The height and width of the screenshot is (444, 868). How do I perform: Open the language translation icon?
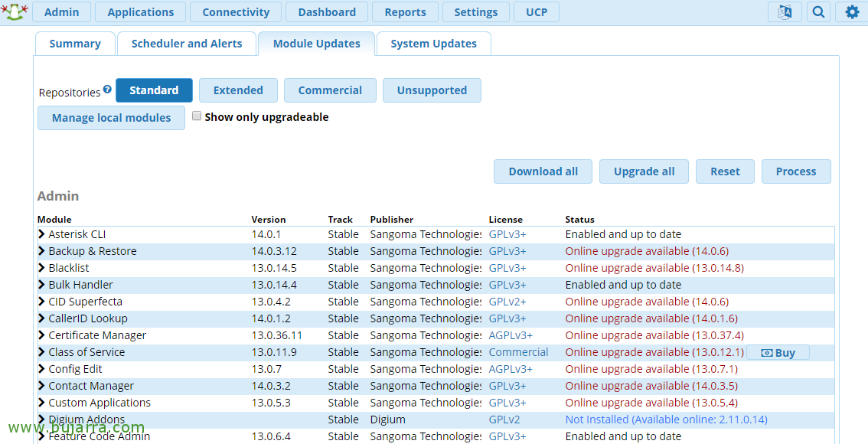tap(785, 12)
